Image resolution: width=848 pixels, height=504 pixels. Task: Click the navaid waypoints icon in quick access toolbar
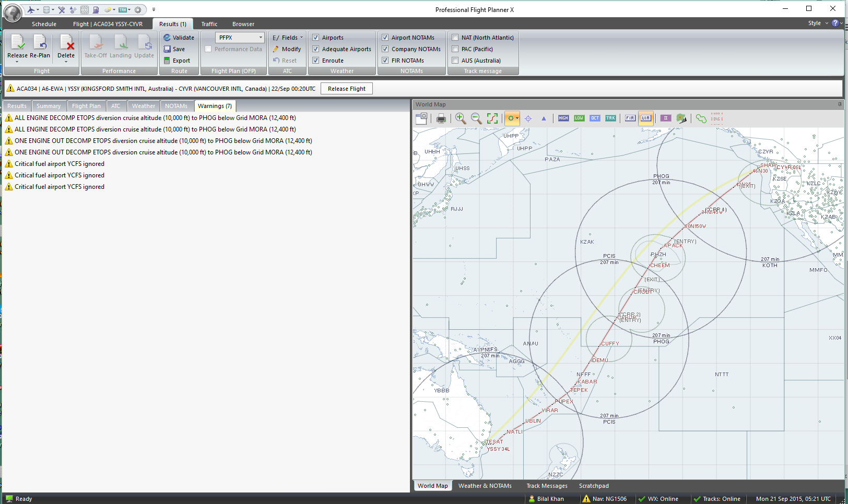pyautogui.click(x=73, y=9)
